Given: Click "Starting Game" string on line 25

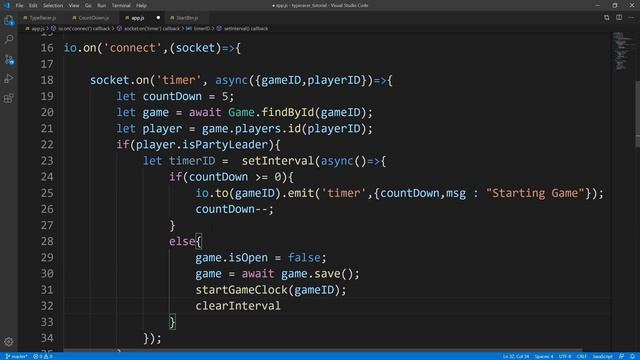Looking at the screenshot, I should 535,193.
